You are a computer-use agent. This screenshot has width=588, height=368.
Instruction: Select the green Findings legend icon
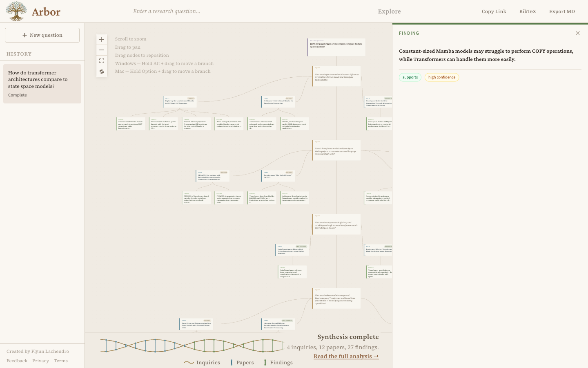tap(266, 362)
